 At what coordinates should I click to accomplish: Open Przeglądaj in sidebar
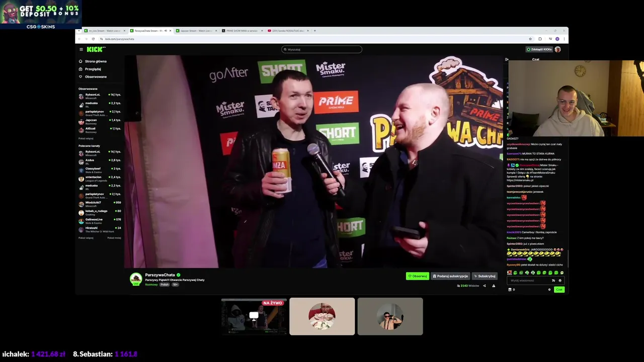[90, 69]
